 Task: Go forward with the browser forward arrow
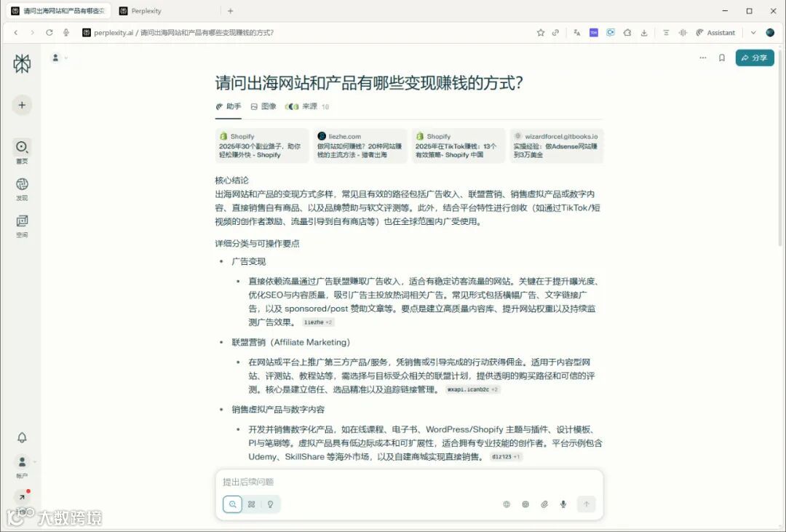click(x=33, y=33)
